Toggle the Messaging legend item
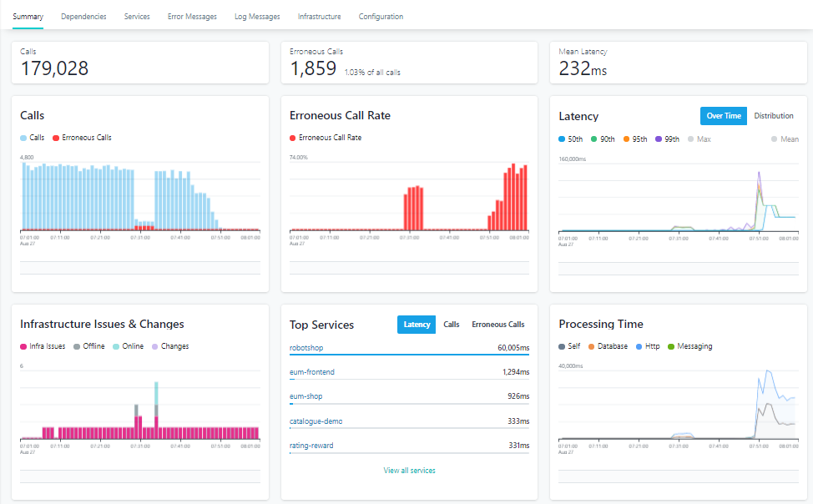813x504 pixels. [690, 345]
